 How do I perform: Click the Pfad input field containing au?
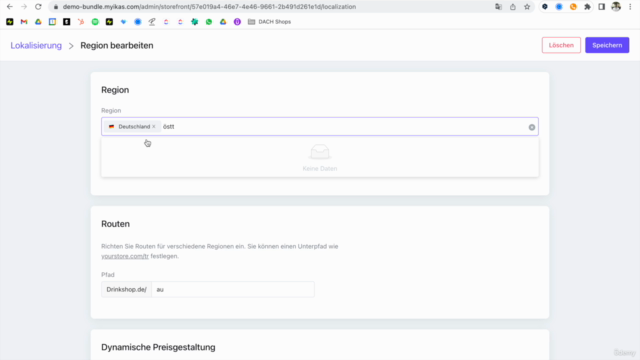233,289
